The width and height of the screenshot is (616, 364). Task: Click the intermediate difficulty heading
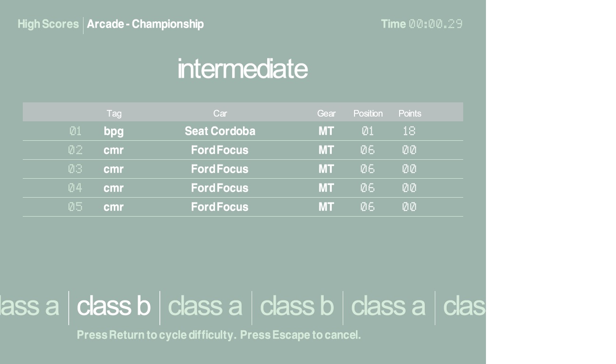[243, 69]
